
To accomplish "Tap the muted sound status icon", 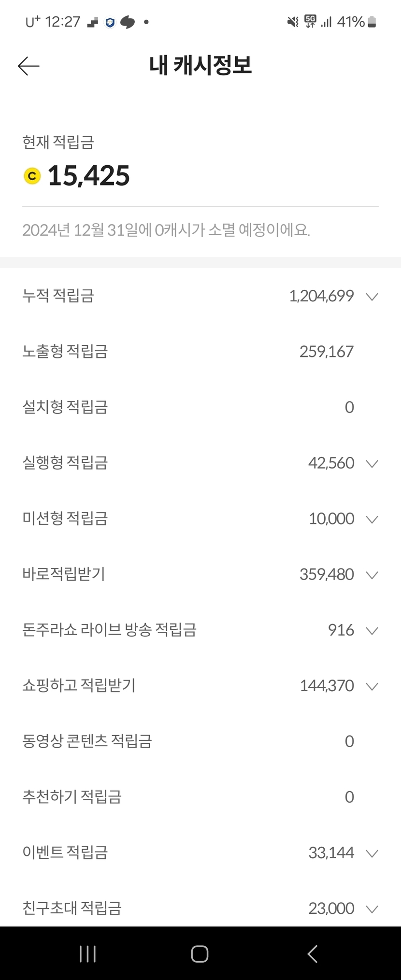I will [x=293, y=22].
